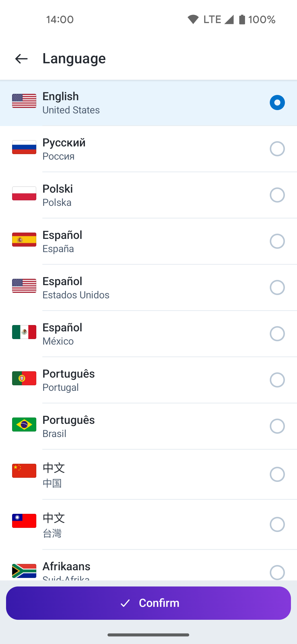The height and width of the screenshot is (644, 297).
Task: Tap the Brazil flag icon
Action: pyautogui.click(x=24, y=425)
